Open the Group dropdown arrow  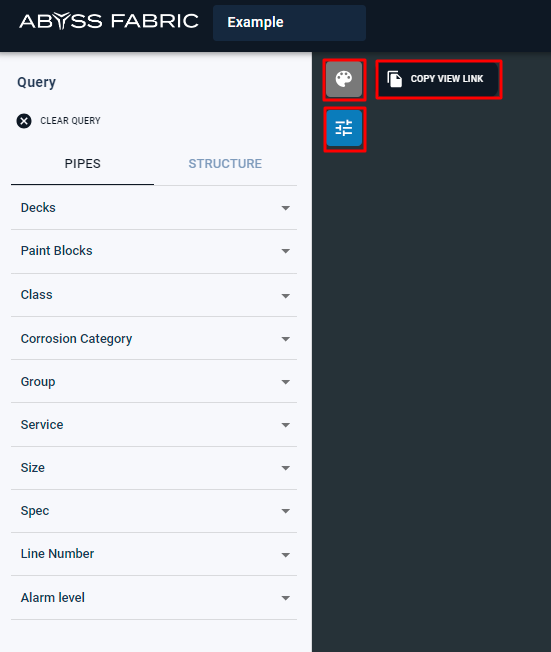pyautogui.click(x=286, y=382)
